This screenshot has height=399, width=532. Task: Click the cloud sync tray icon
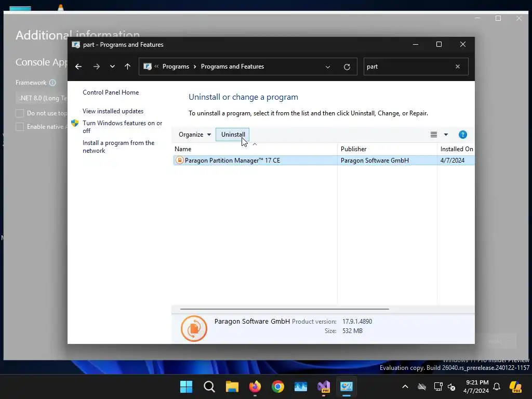(422, 387)
